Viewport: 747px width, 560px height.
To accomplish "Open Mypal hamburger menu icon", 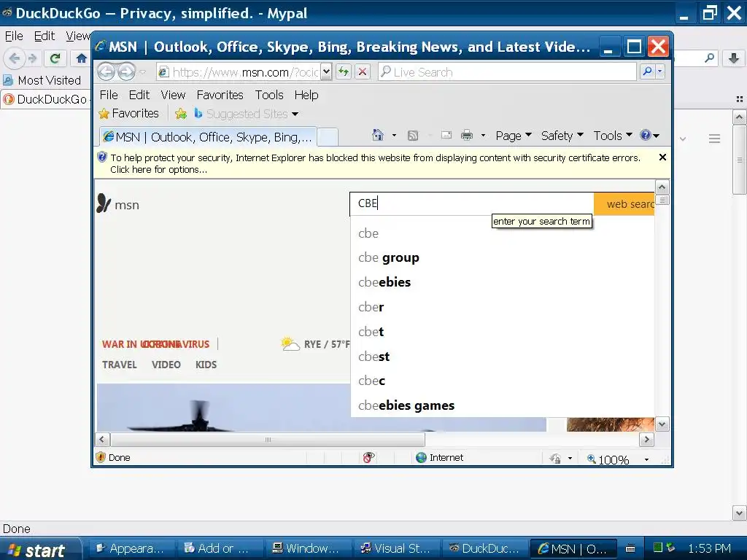I will point(714,139).
